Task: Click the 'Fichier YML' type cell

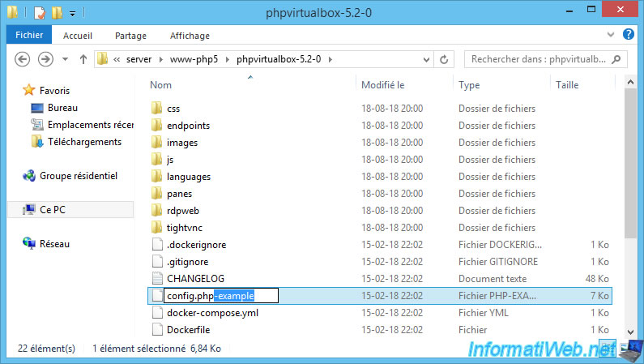Action: click(484, 313)
